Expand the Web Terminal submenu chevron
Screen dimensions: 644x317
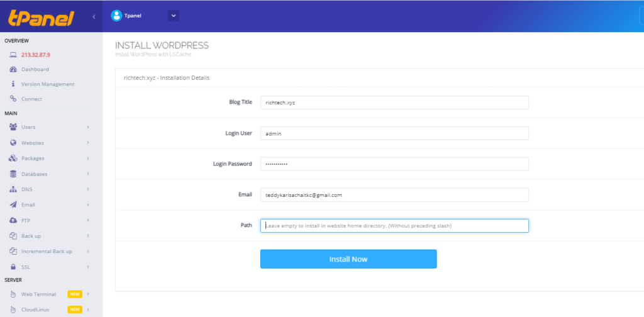88,294
